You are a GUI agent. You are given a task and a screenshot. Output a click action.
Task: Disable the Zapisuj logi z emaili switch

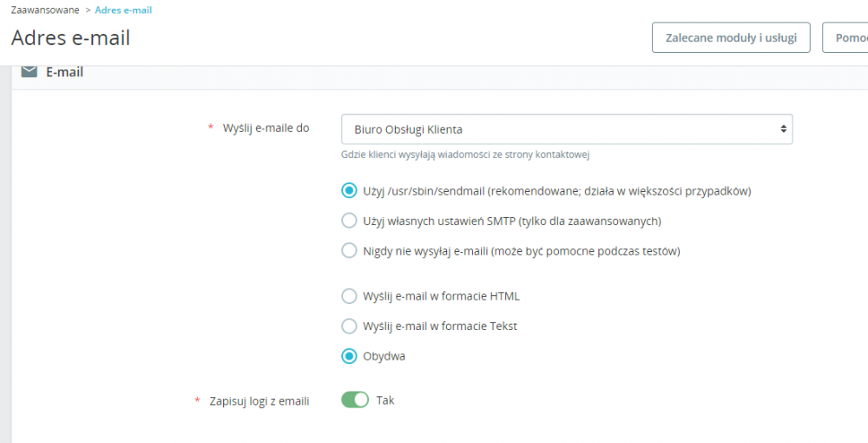tap(355, 400)
